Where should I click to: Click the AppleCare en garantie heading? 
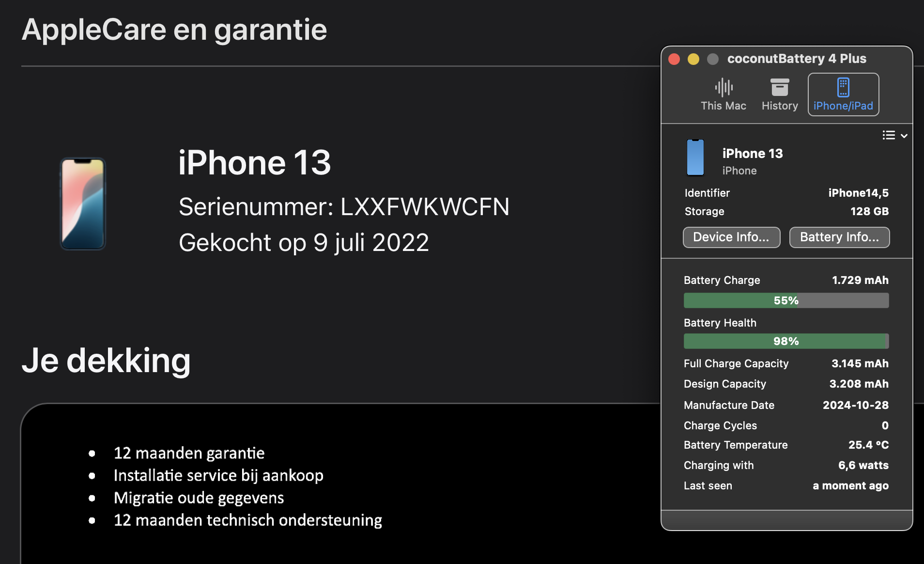tap(174, 30)
